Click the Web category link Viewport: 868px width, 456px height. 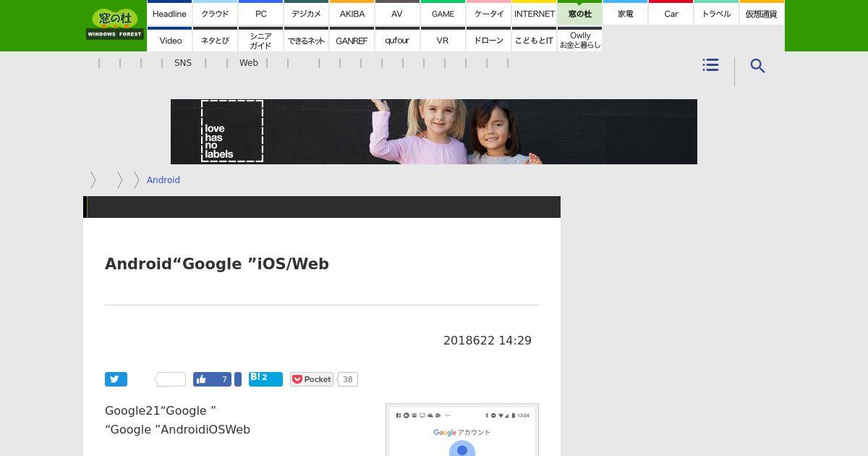tap(249, 63)
